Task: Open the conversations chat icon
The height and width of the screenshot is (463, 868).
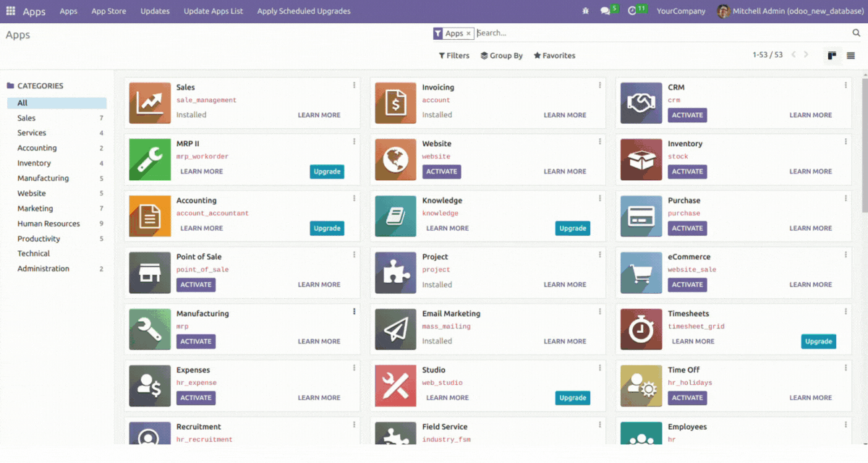Action: [605, 12]
